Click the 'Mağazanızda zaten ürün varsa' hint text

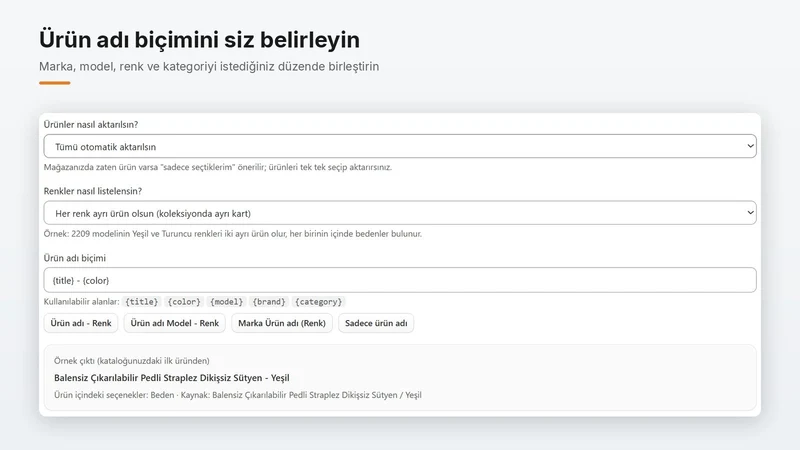218,167
